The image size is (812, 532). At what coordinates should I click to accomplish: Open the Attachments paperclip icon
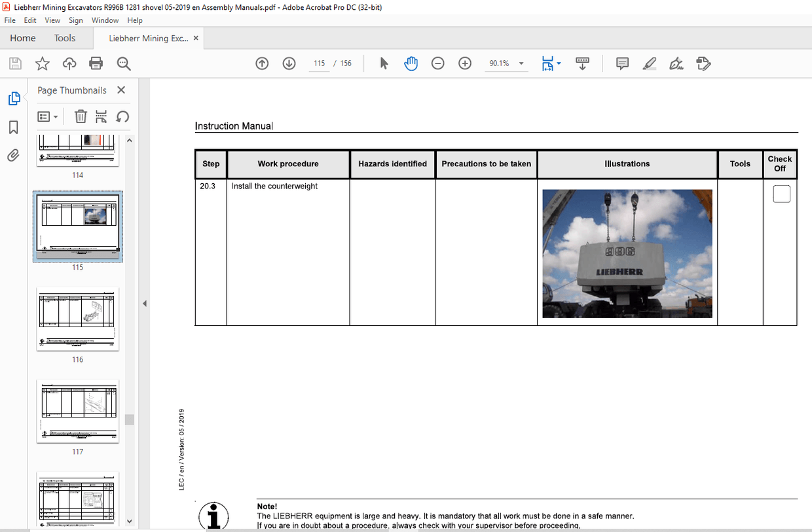coord(13,156)
